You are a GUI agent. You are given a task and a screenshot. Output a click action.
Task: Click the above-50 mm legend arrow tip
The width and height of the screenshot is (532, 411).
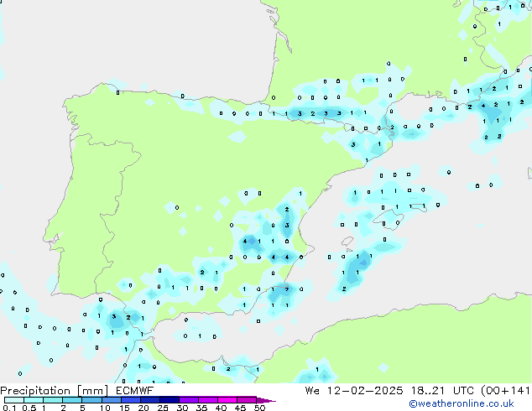click(266, 400)
